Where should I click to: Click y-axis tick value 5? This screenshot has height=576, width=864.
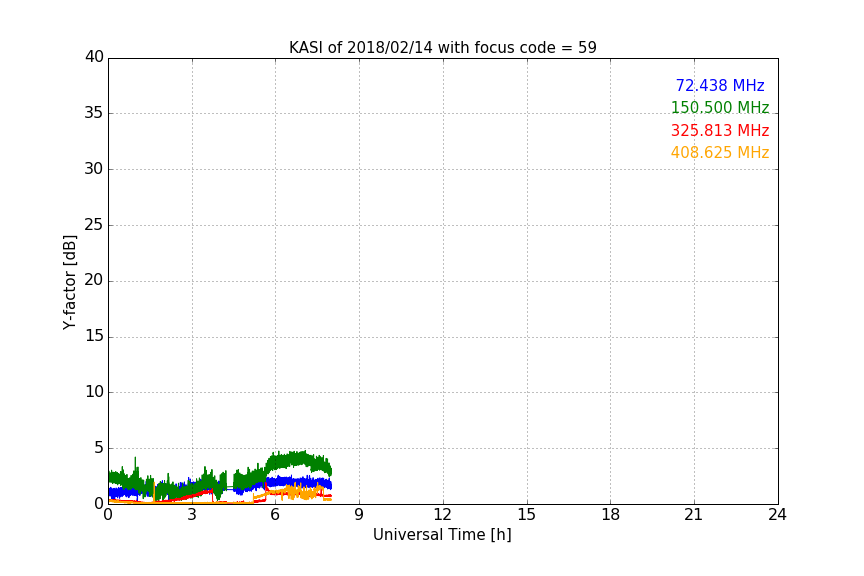(99, 448)
